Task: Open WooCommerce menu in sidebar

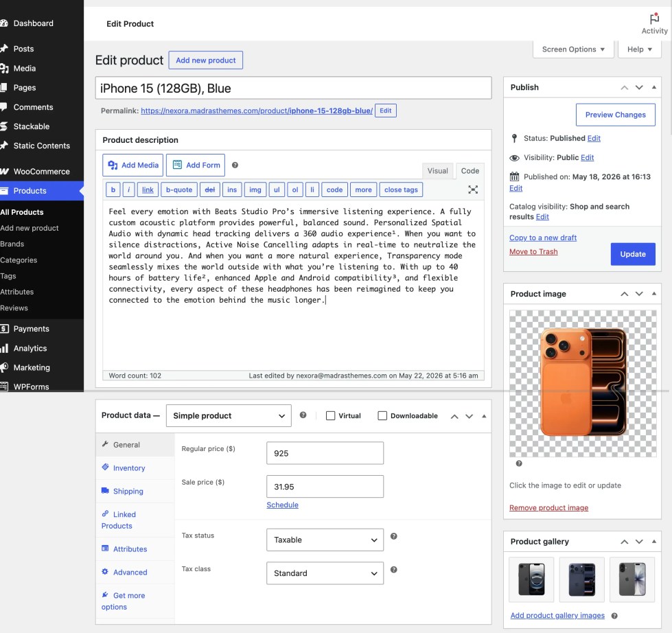Action: [x=42, y=172]
